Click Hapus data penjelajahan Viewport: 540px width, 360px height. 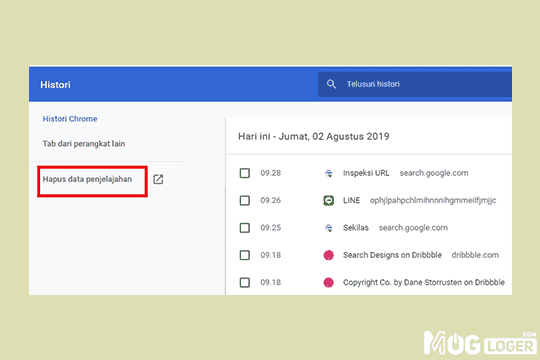tap(87, 179)
